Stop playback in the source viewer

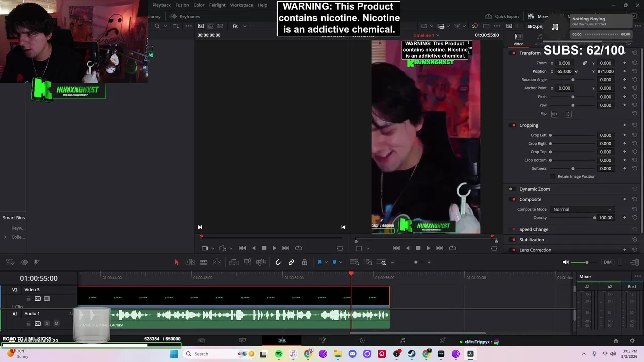(x=264, y=248)
